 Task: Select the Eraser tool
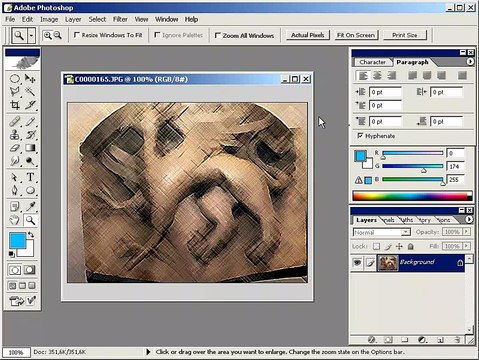click(x=15, y=148)
